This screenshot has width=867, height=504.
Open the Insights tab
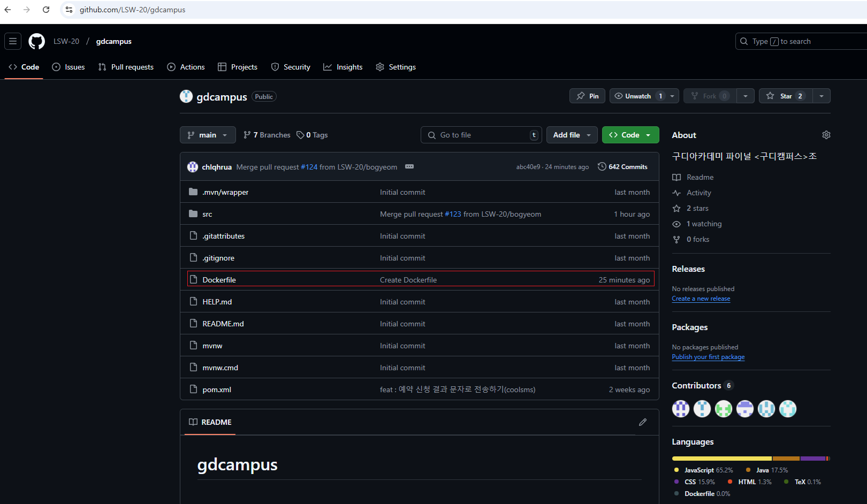(x=343, y=67)
